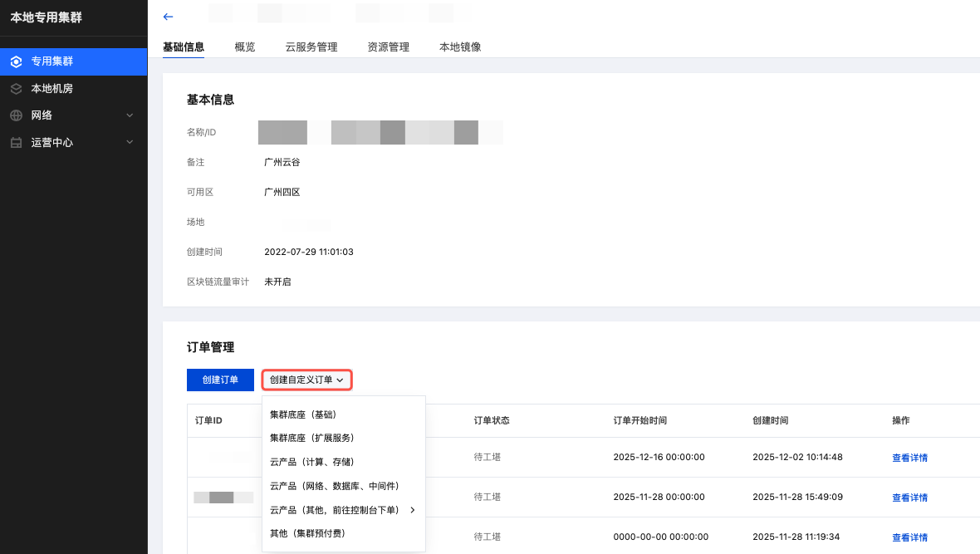This screenshot has width=980, height=554.
Task: Switch to the 概览 tab
Action: pos(245,47)
